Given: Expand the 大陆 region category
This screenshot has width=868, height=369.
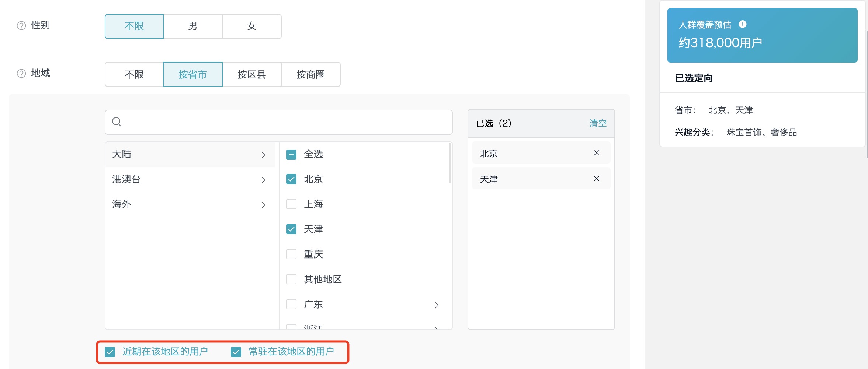Looking at the screenshot, I should (190, 155).
